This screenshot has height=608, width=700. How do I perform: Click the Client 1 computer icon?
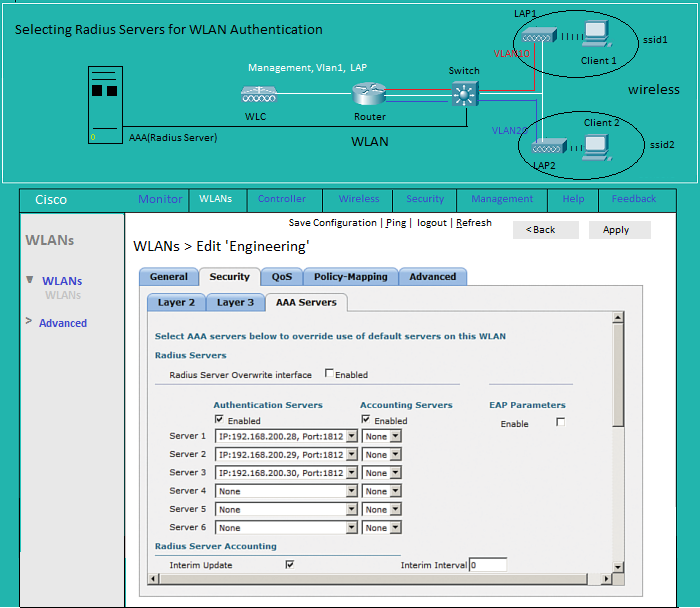pyautogui.click(x=597, y=35)
